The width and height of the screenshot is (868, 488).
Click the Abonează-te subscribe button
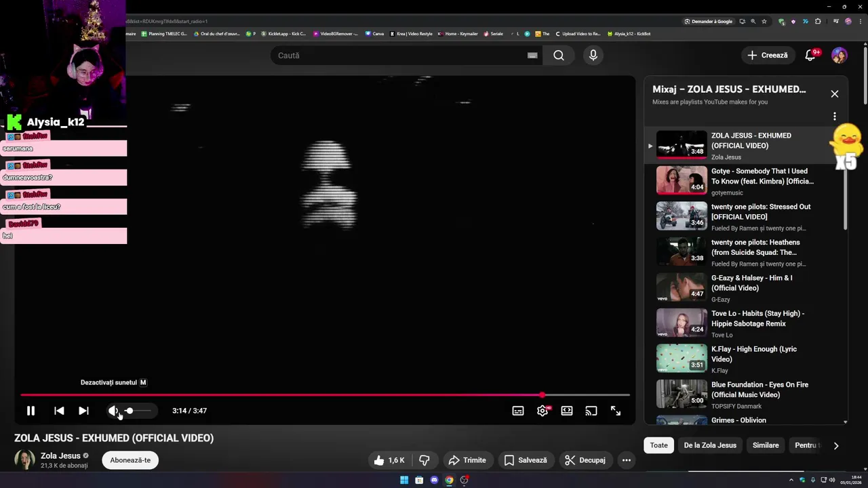click(130, 460)
